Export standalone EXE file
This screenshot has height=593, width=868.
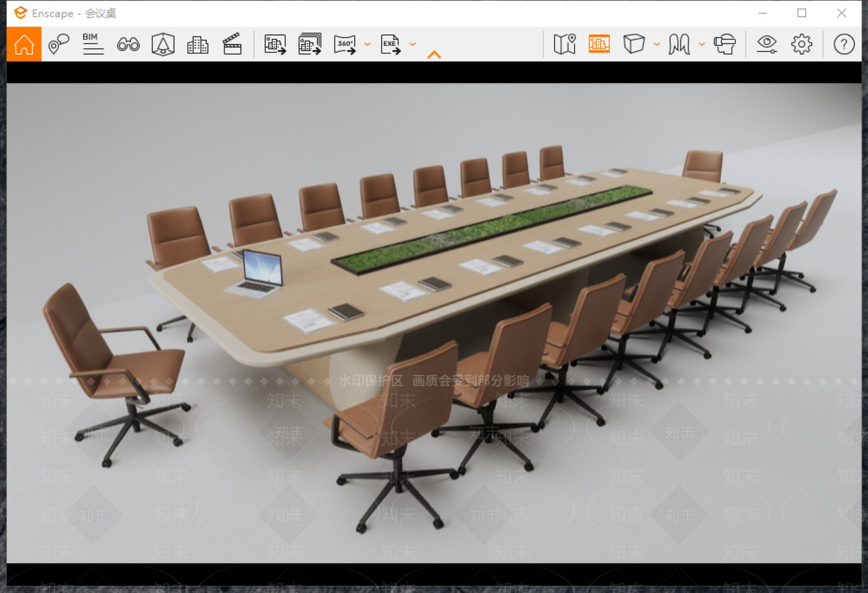391,44
